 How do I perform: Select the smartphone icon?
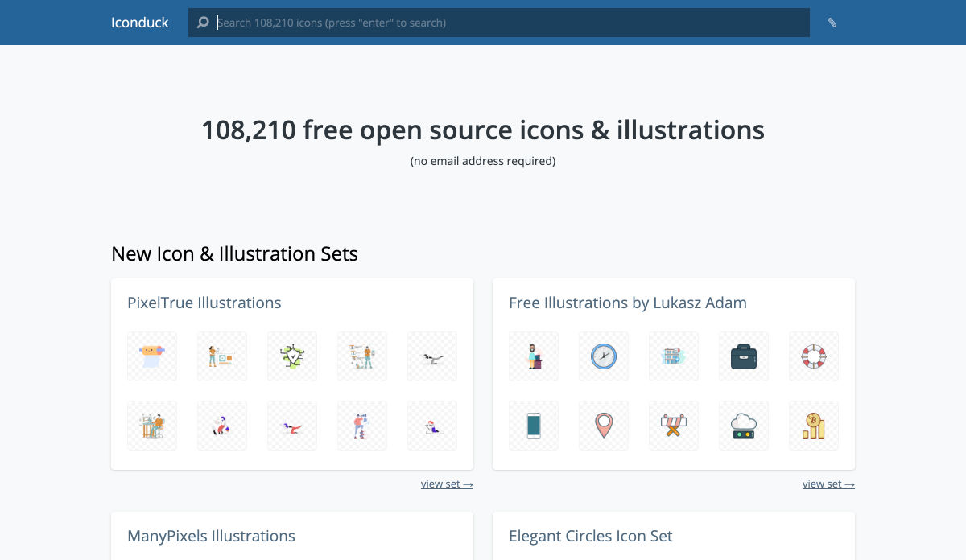pyautogui.click(x=534, y=426)
